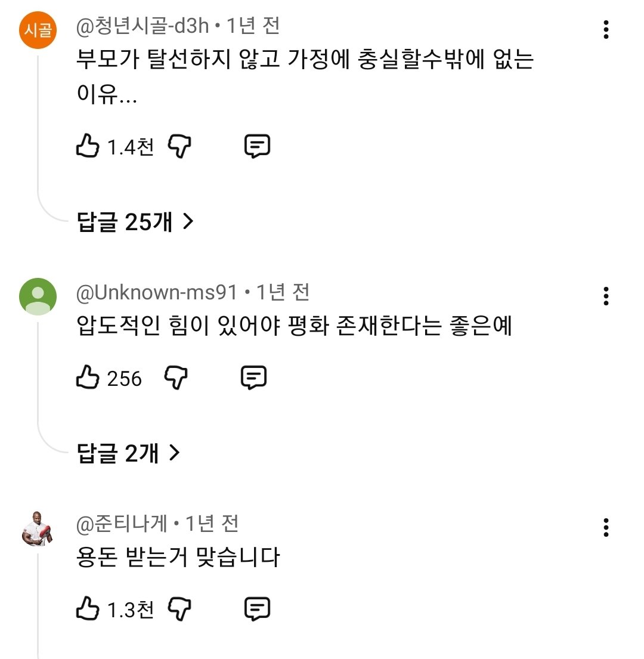Expand the 답글 25개 replies
The image size is (644, 659).
pos(135,222)
